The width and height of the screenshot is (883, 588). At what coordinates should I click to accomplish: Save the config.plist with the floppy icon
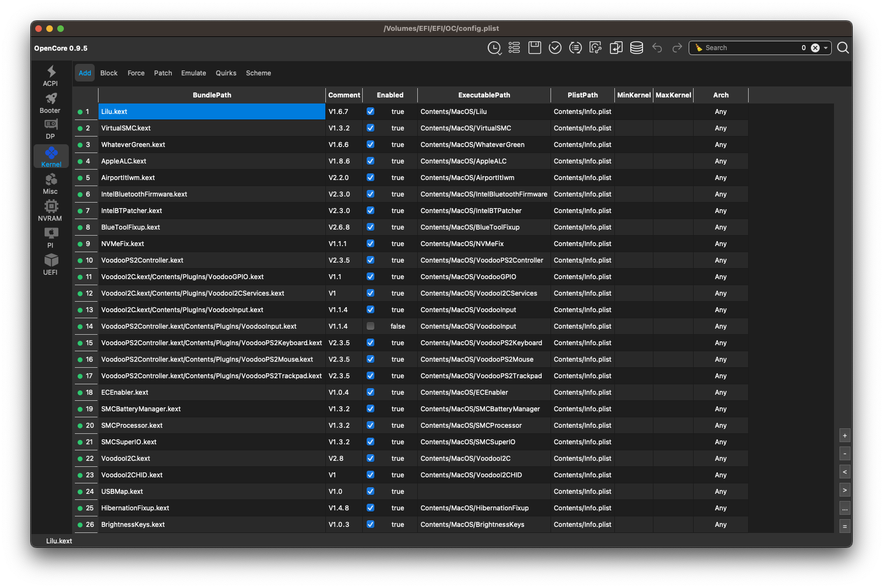point(534,48)
